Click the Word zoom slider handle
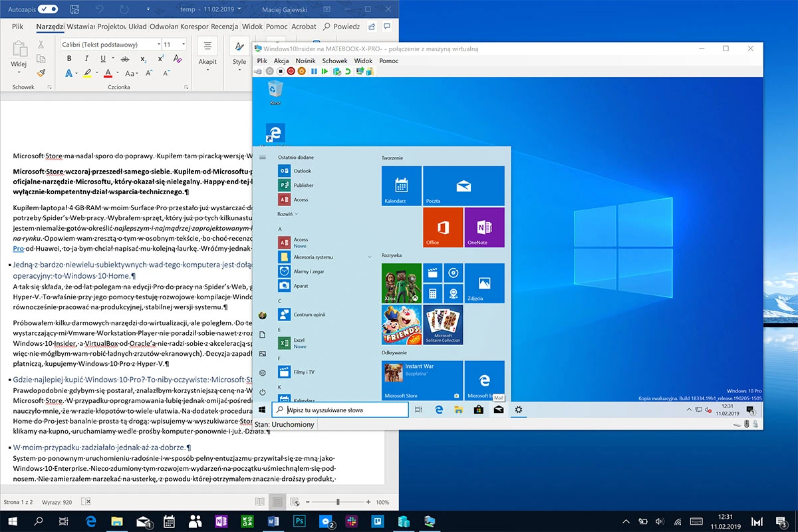798x532 pixels. 338,502
